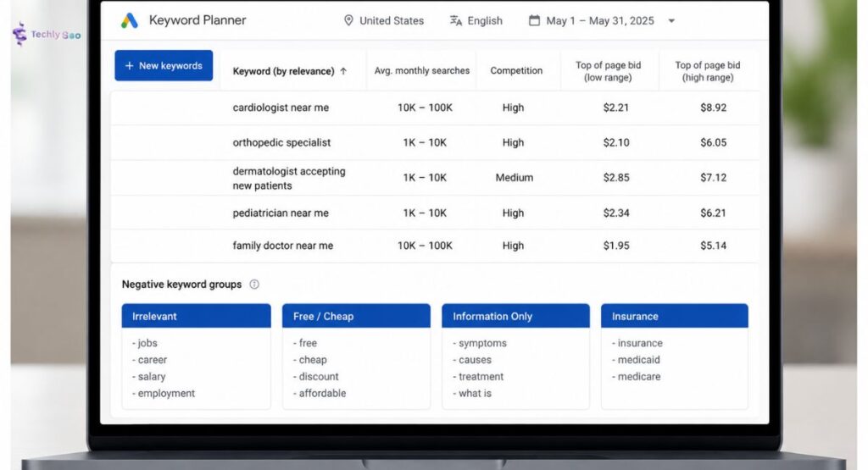This screenshot has height=470, width=868.
Task: Sort by Avg. monthly searches column header
Action: pyautogui.click(x=422, y=70)
